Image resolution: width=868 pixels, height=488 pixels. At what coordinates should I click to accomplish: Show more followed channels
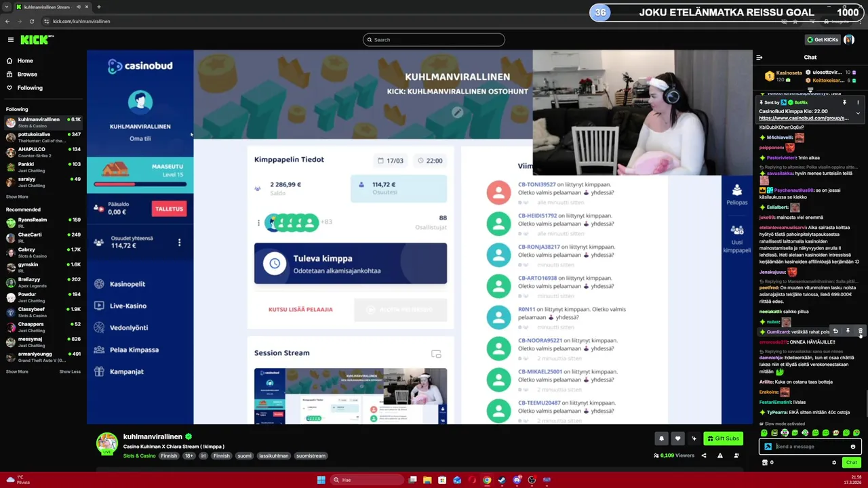pyautogui.click(x=17, y=197)
